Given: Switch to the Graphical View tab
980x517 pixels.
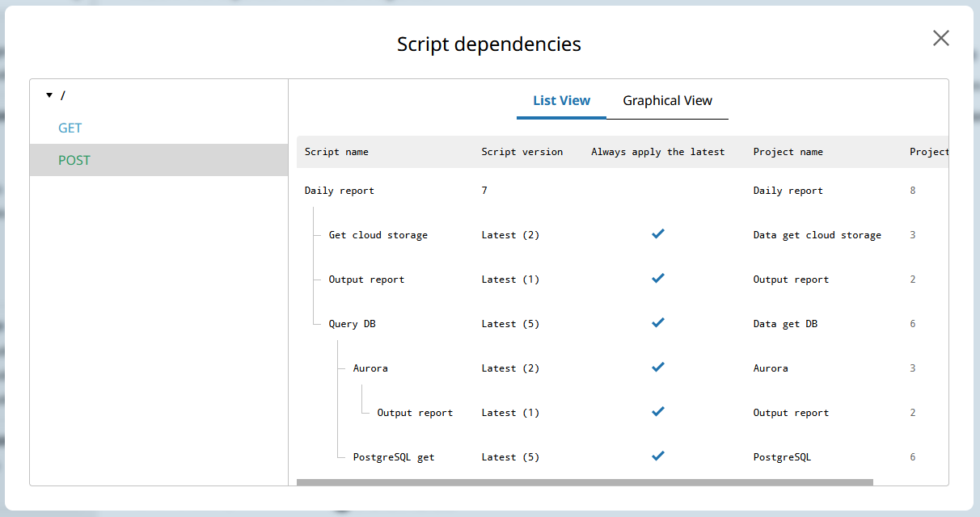Looking at the screenshot, I should 667,101.
